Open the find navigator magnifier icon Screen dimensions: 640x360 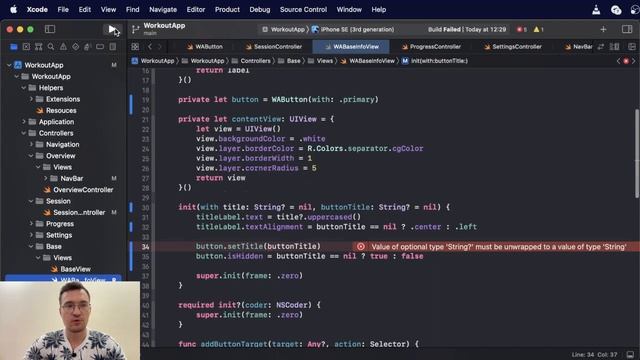pos(51,47)
